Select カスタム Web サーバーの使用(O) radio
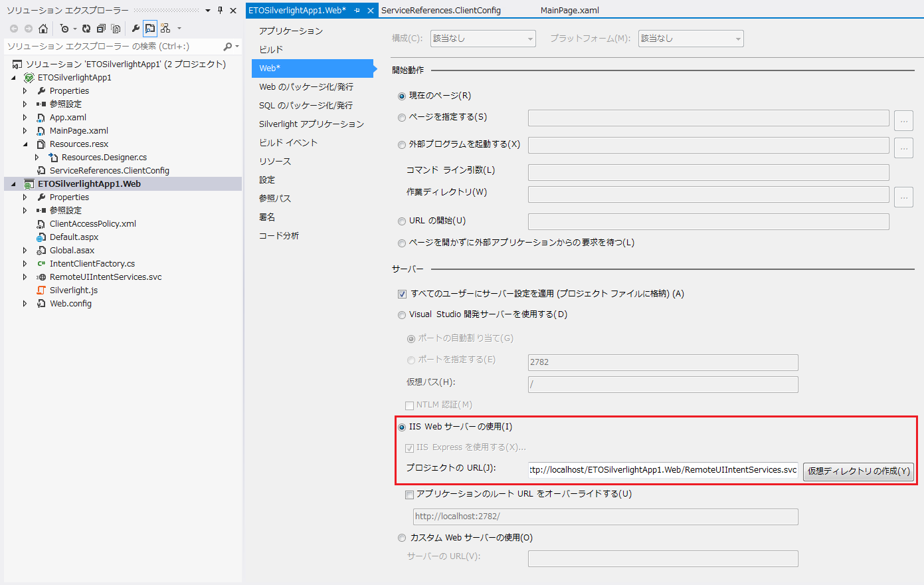This screenshot has height=585, width=924. (x=402, y=538)
